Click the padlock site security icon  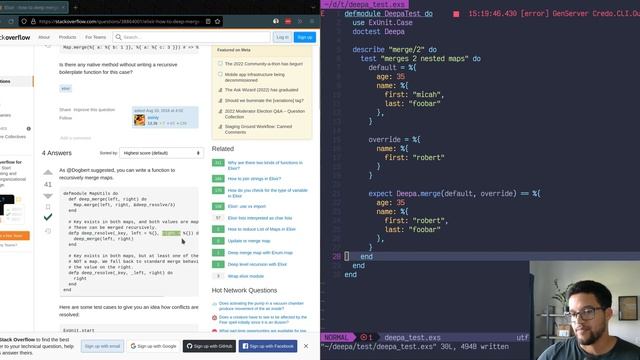pos(33,22)
